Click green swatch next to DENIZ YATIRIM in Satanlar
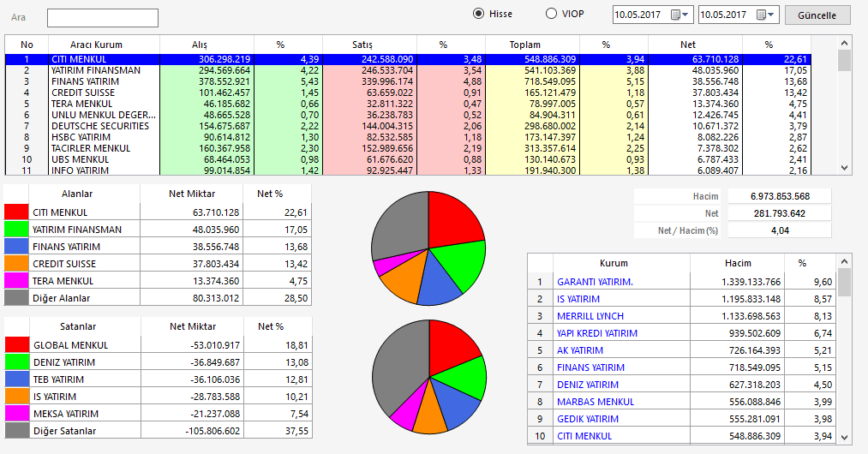The height and width of the screenshot is (454, 868). coord(16,362)
